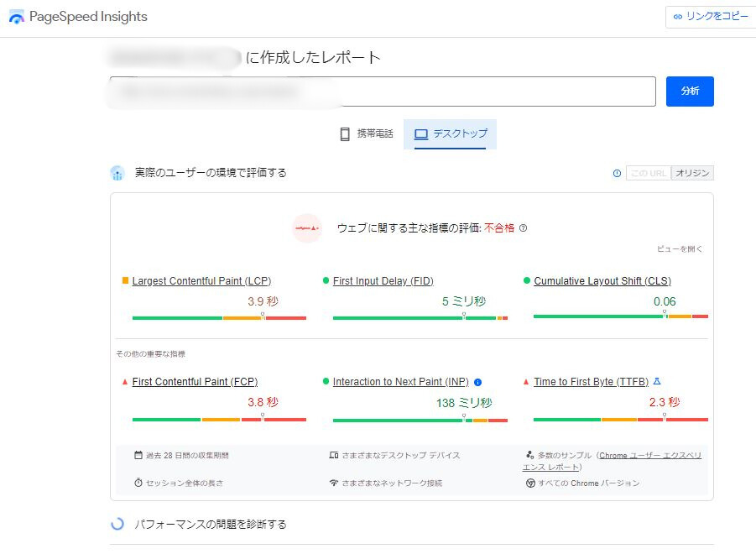Viewport: 756px width, 554px height.
Task: Open Largest Contentful Paint (LCP) link
Action: pos(201,281)
